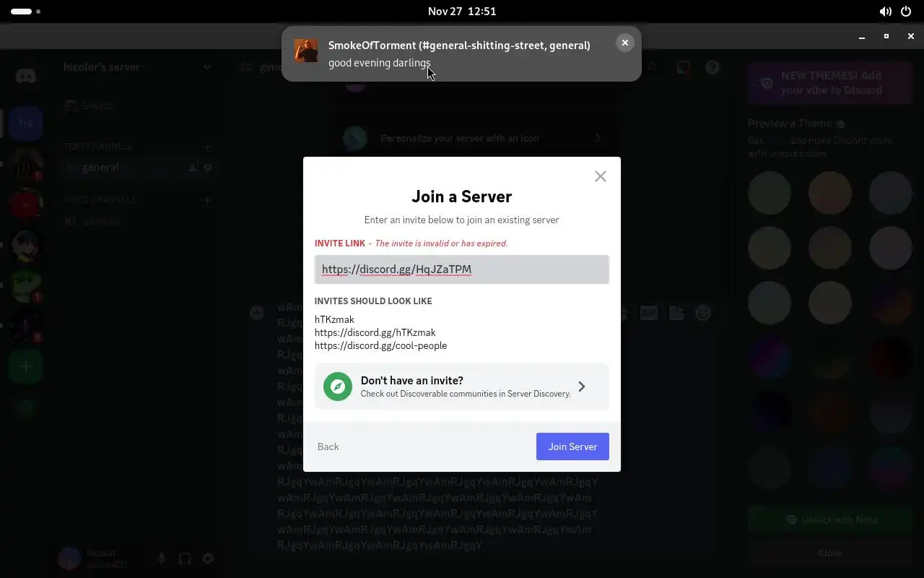Close the Join a Server dialog
Screen dimensions: 924x578
coord(600,176)
